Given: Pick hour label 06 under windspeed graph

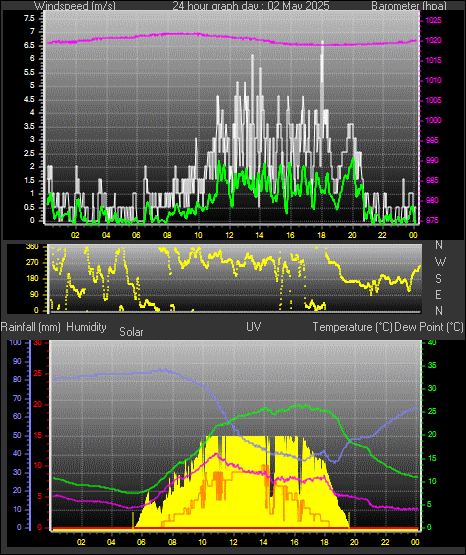Looking at the screenshot, I should (x=136, y=235).
